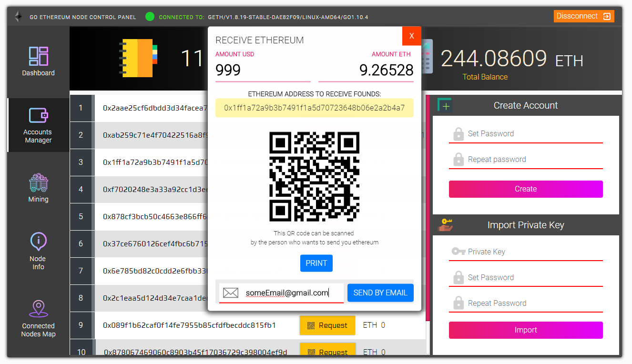Click the Ethereum logo in the title bar
This screenshot has width=632, height=364.
pos(18,17)
